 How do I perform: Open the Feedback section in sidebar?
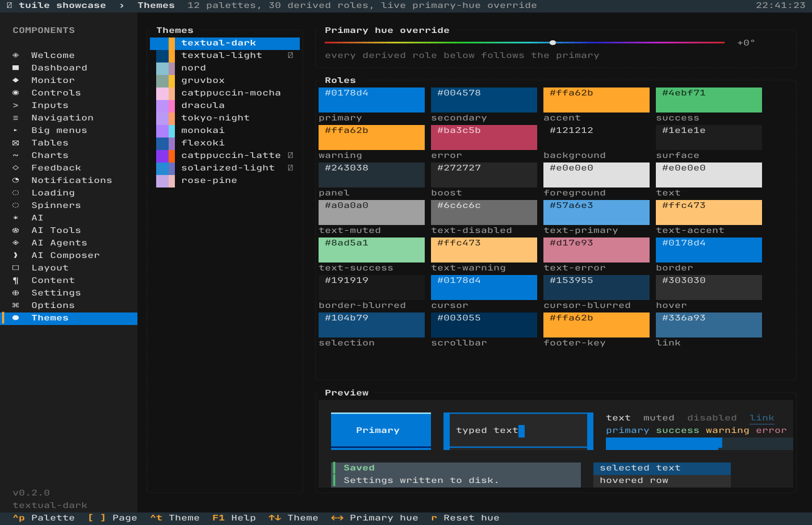(x=69, y=168)
